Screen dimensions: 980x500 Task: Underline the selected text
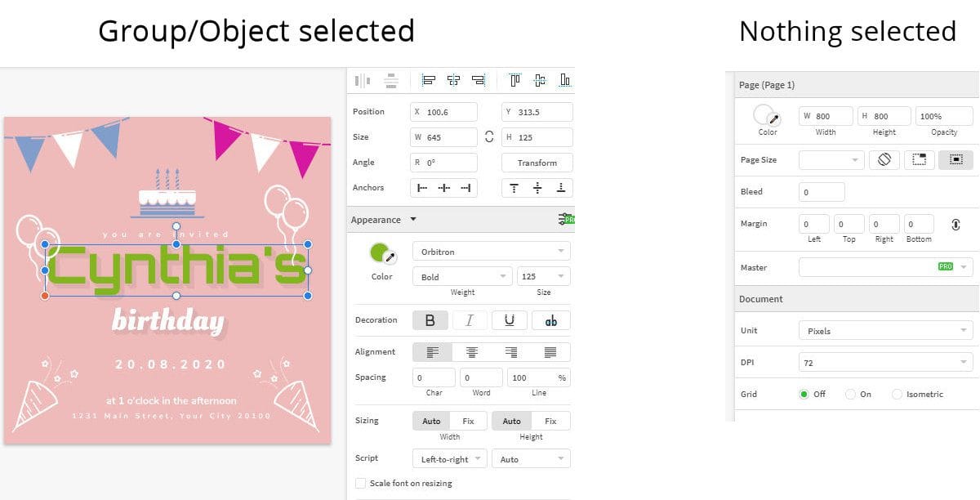[x=510, y=319]
